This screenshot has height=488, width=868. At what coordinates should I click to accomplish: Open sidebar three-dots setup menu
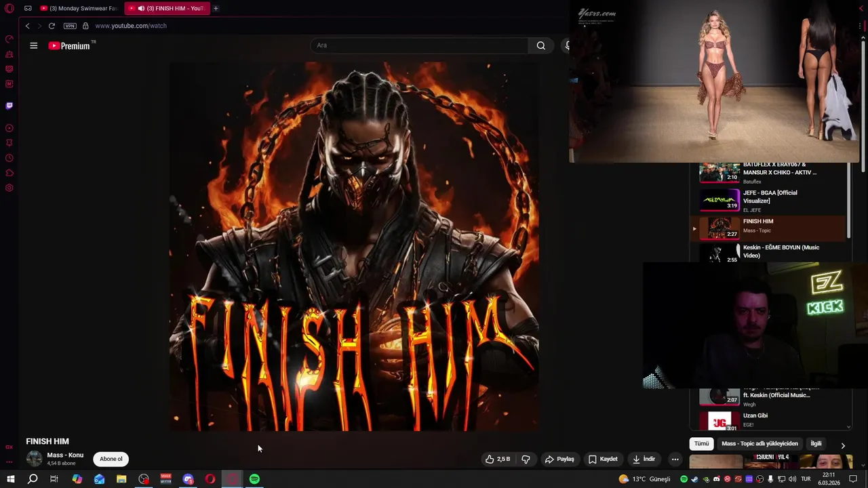tap(9, 462)
